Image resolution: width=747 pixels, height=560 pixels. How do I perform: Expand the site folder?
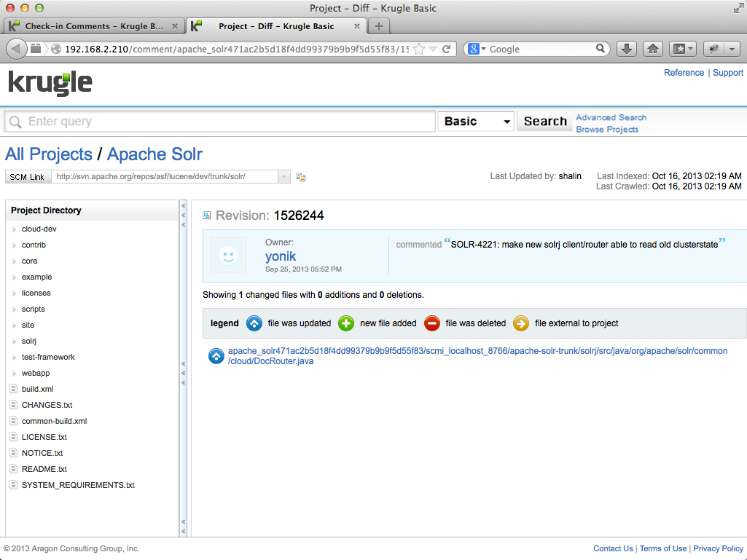coord(15,326)
